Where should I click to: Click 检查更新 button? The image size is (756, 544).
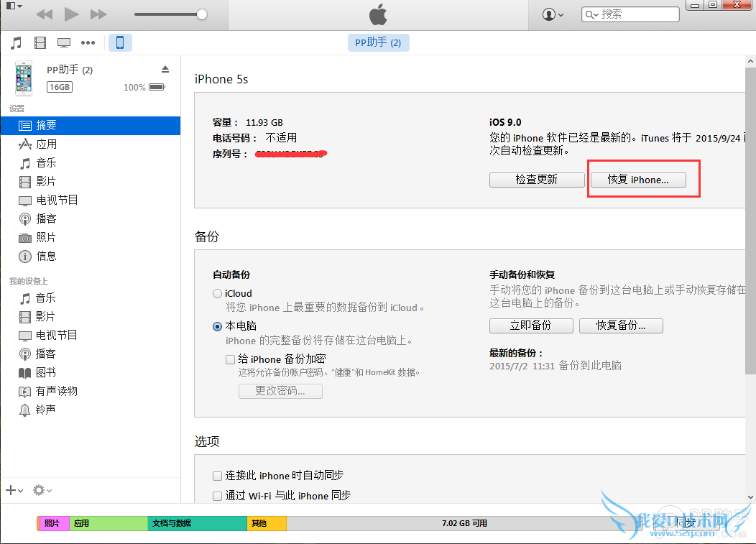(537, 180)
